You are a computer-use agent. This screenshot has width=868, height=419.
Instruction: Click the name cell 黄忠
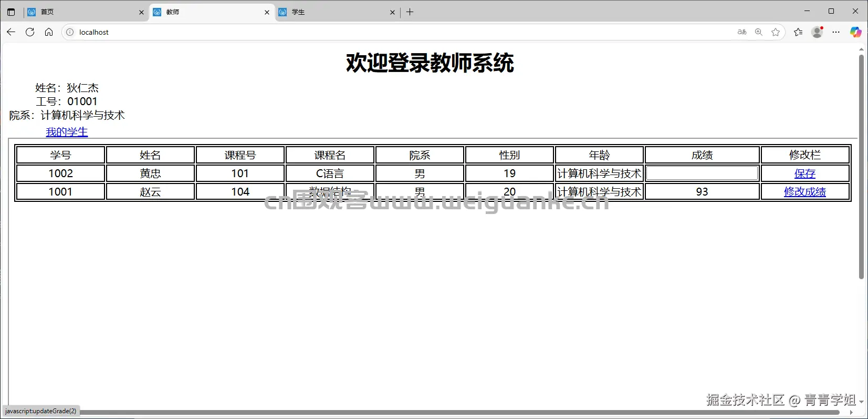pos(150,173)
